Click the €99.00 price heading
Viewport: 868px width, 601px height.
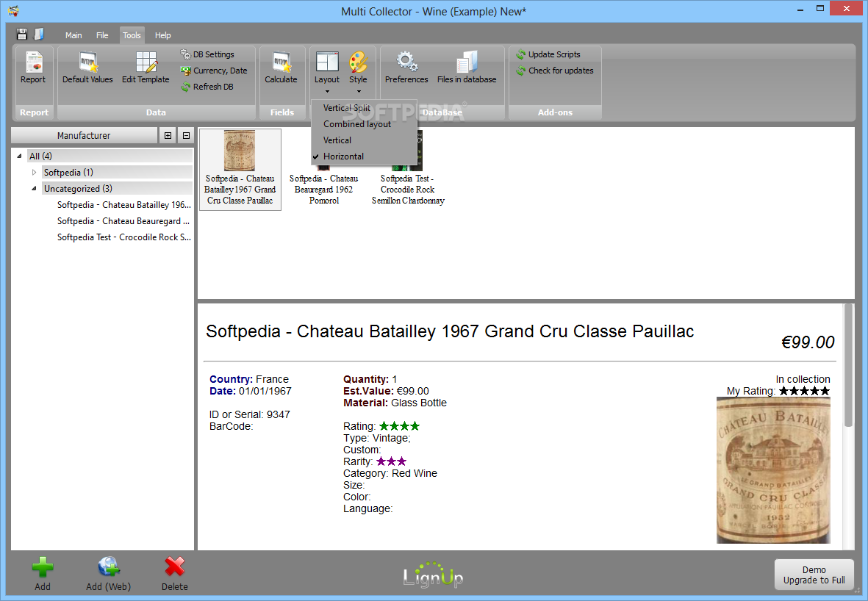tap(808, 342)
